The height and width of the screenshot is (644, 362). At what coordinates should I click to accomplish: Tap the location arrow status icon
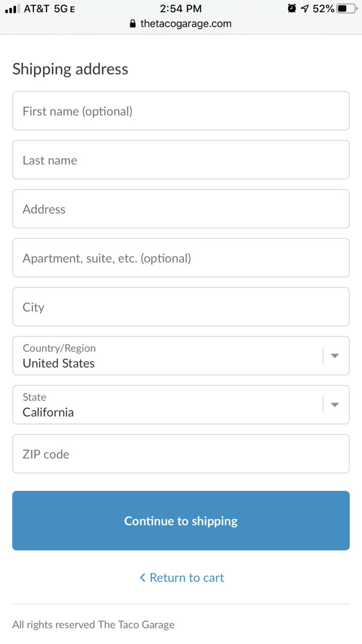pos(305,9)
